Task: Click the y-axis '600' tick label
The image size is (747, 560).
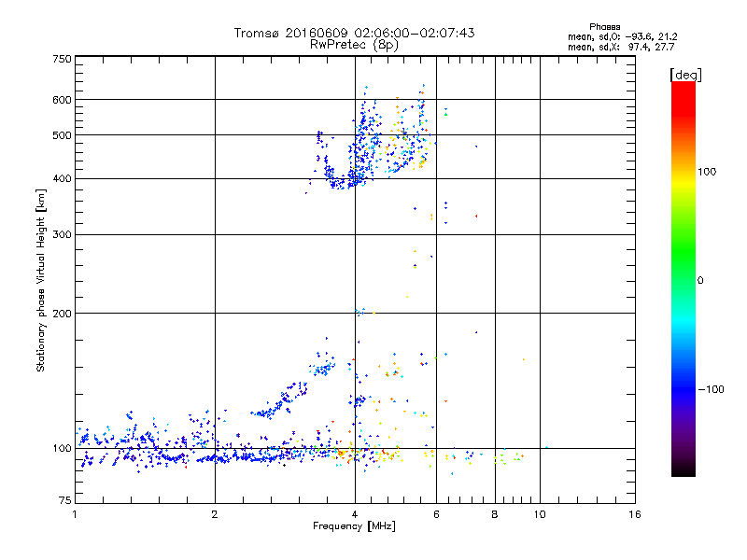Action: pyautogui.click(x=62, y=100)
